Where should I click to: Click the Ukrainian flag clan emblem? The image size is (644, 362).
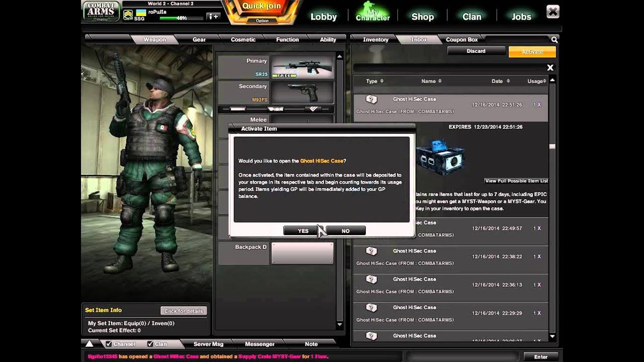(x=141, y=12)
